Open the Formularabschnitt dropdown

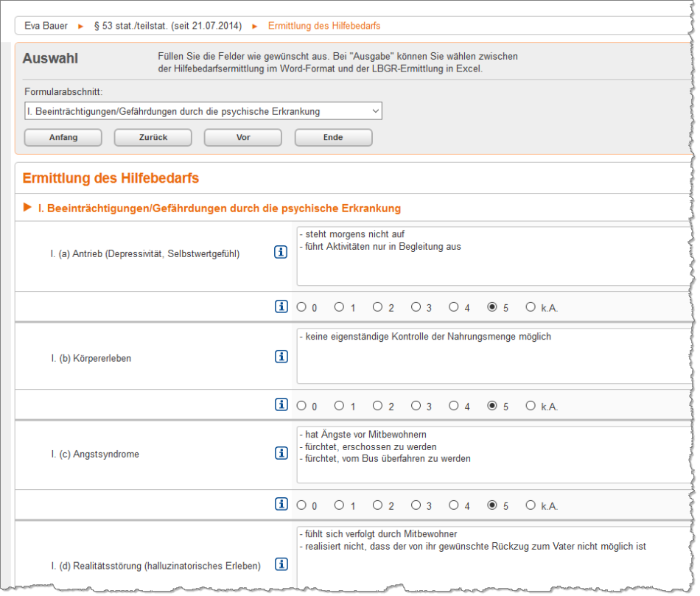[x=203, y=111]
